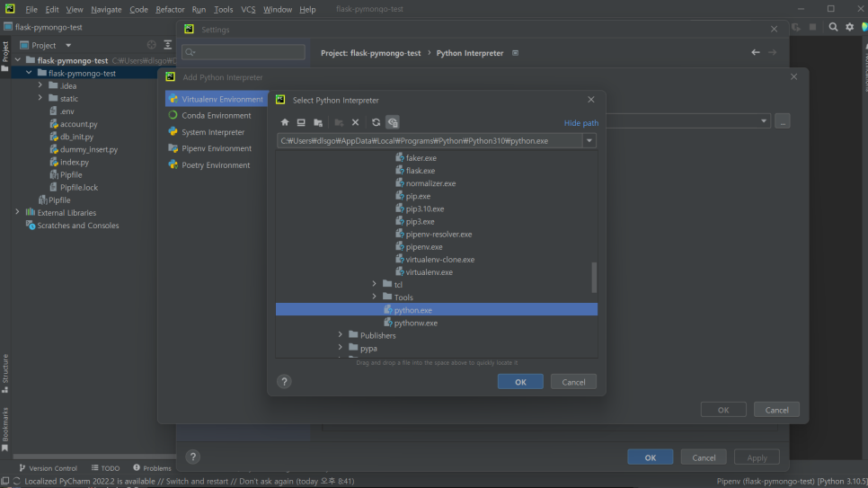Select pip3.exe file
Image resolution: width=868 pixels, height=488 pixels.
tap(414, 222)
